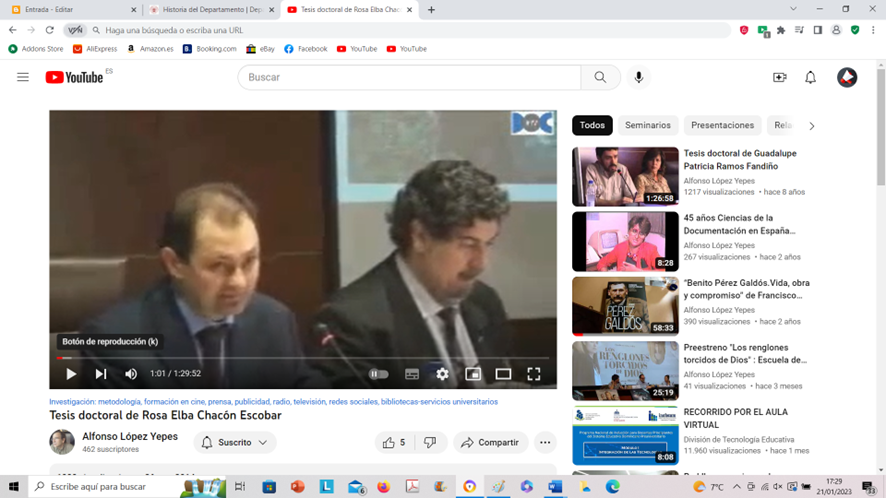Select the Presentaciones filter chip
886x498 pixels.
[722, 125]
